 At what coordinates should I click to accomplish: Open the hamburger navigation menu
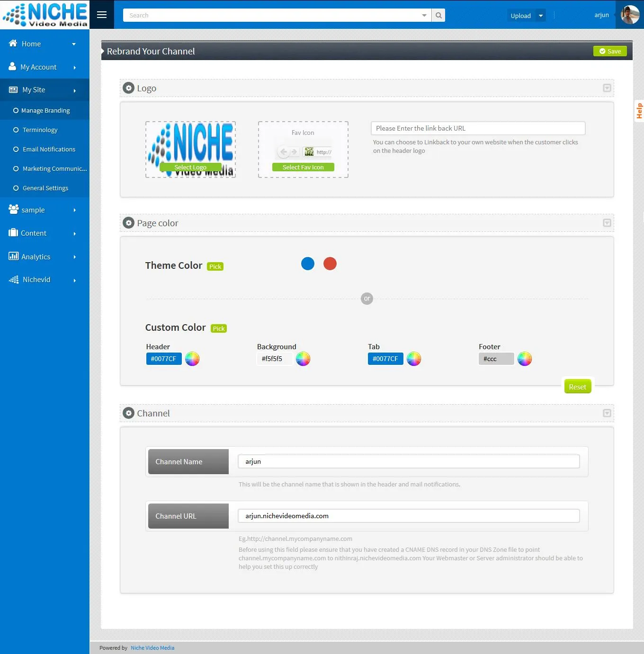coord(101,15)
